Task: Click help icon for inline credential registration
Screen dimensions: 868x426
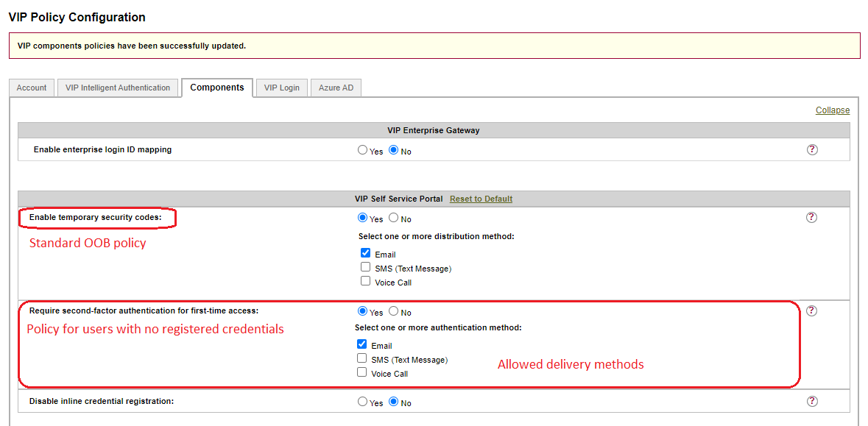Action: [x=812, y=402]
